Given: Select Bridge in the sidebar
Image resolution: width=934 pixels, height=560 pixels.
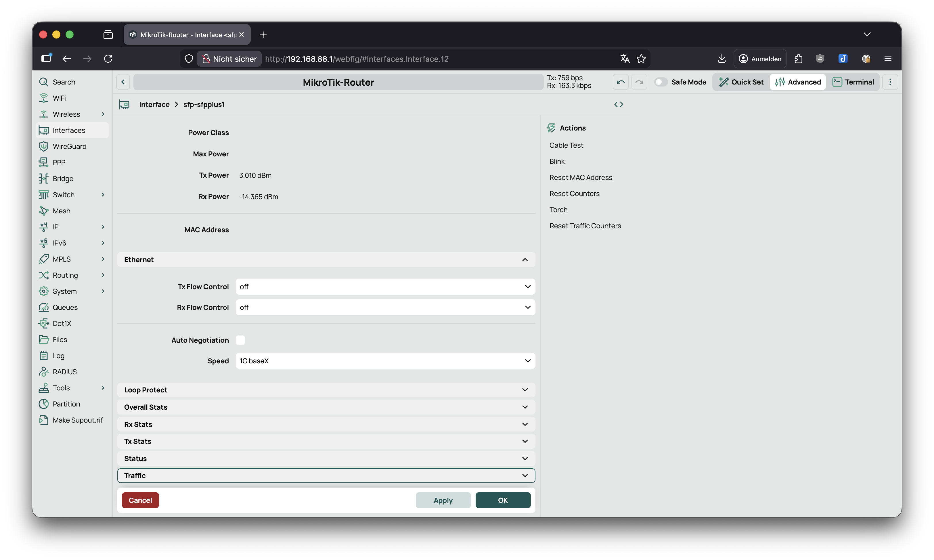Looking at the screenshot, I should [72, 179].
